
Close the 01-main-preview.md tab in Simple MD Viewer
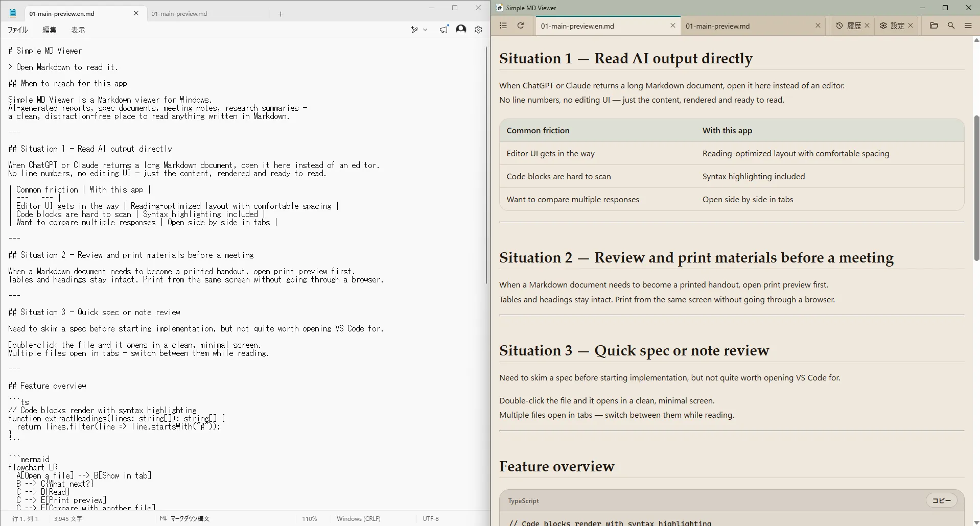pyautogui.click(x=818, y=26)
